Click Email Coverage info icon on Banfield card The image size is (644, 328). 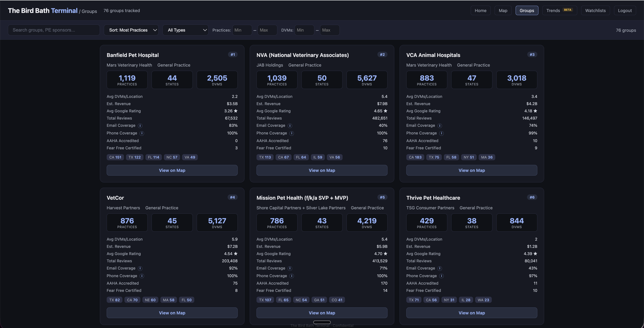140,126
